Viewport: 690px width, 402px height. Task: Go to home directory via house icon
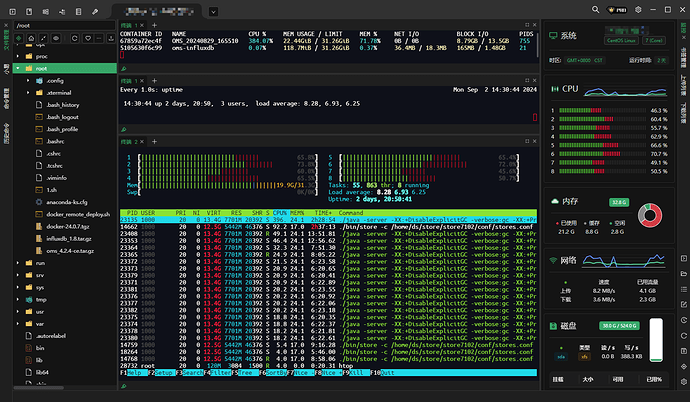pyautogui.click(x=31, y=38)
